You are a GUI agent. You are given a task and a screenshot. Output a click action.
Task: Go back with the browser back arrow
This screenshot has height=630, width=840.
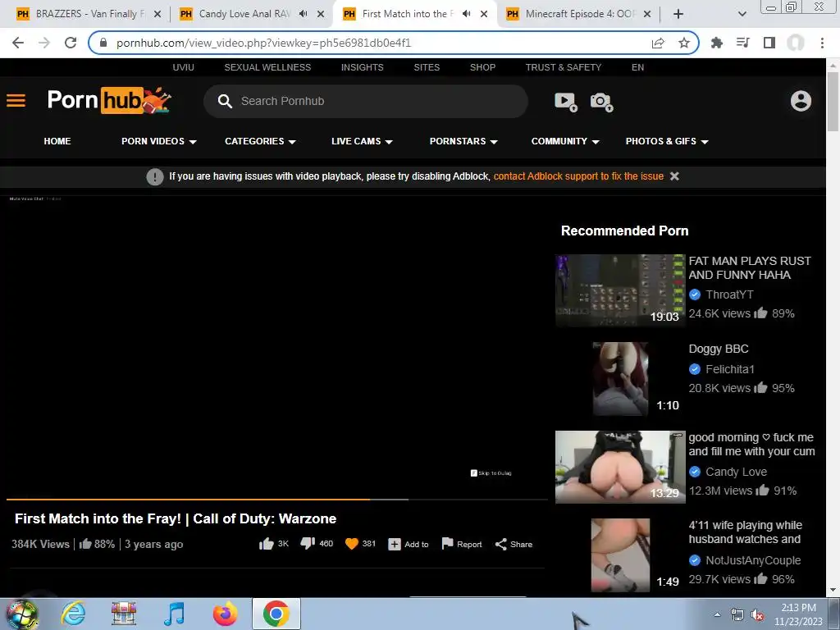(x=18, y=43)
